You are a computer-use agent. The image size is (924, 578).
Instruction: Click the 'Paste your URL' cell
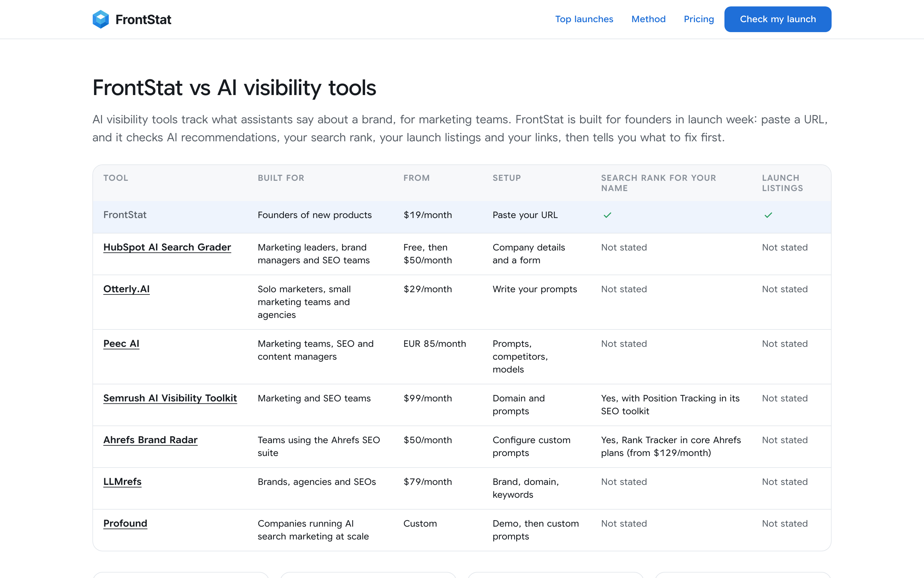(525, 215)
